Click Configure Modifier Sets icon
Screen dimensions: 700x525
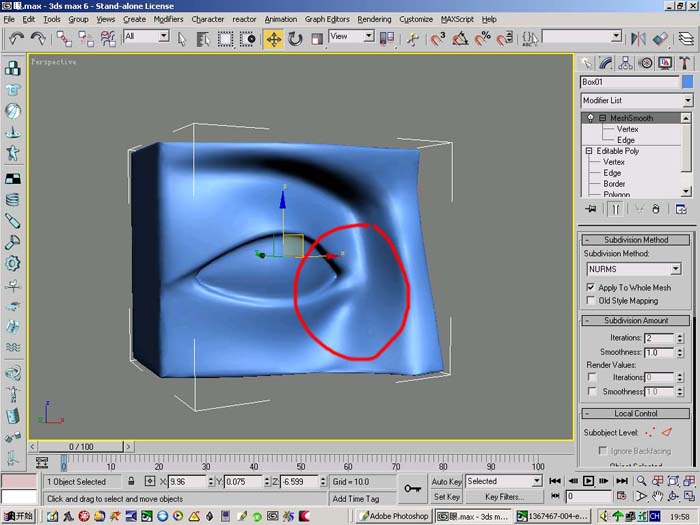point(681,209)
